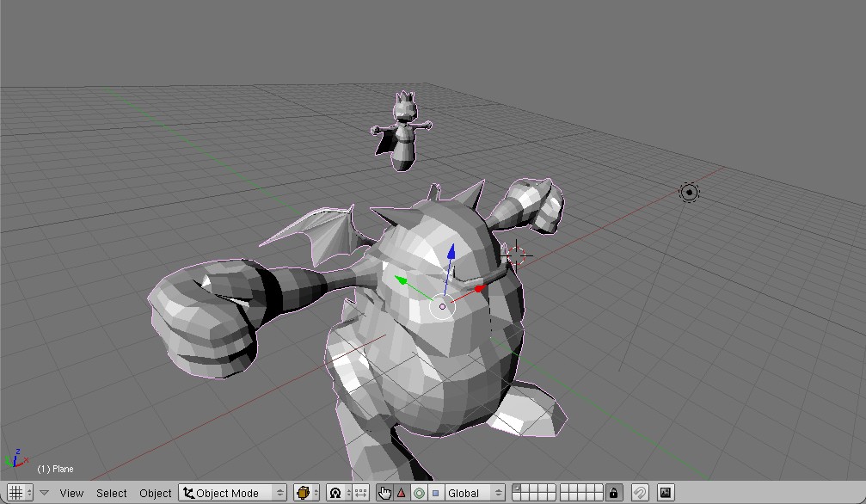Screen dimensions: 866x504
Task: Toggle the hand 3D manipulator button
Action: pyautogui.click(x=384, y=493)
